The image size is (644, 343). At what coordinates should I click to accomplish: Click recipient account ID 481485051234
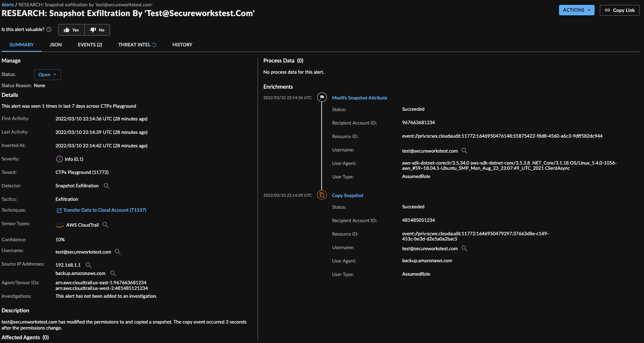click(419, 220)
